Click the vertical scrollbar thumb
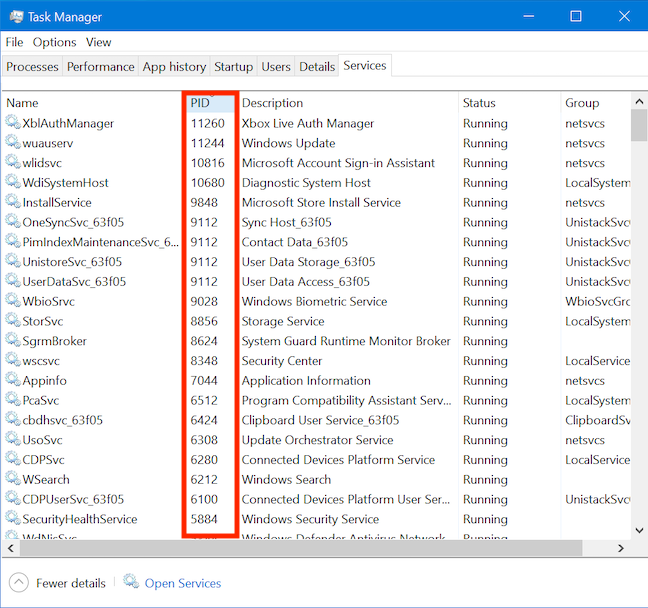 tap(639, 125)
